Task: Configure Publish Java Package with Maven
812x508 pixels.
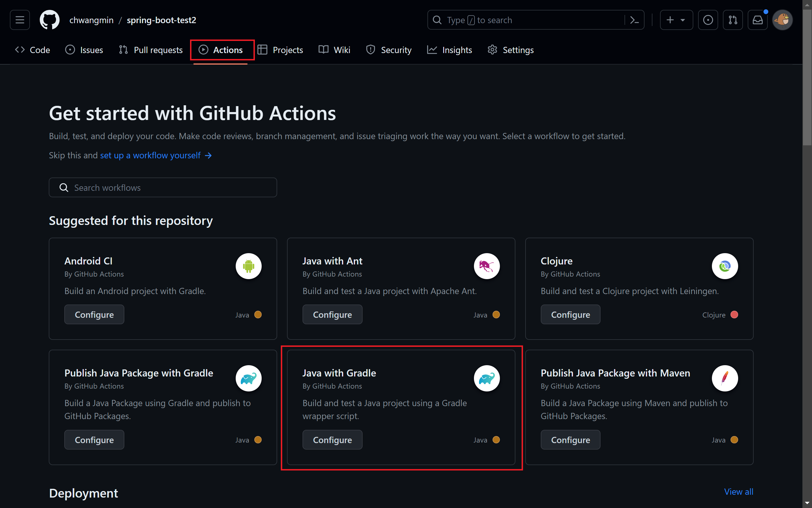Action: click(x=570, y=440)
